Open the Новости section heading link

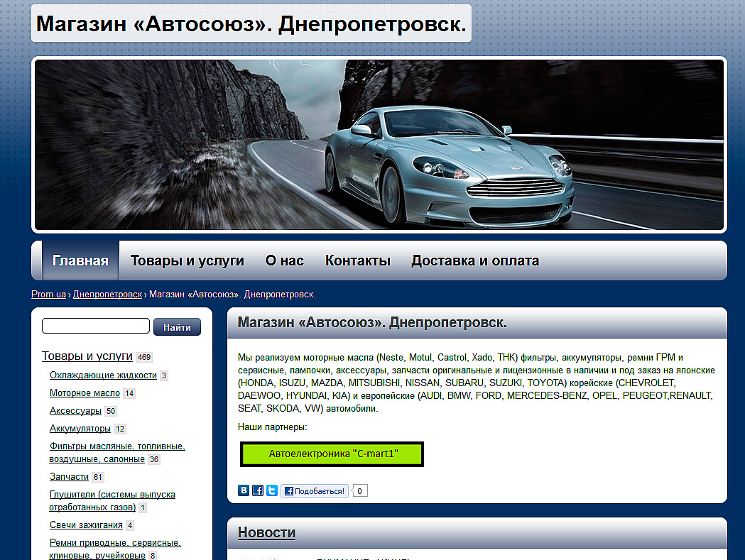pos(266,532)
